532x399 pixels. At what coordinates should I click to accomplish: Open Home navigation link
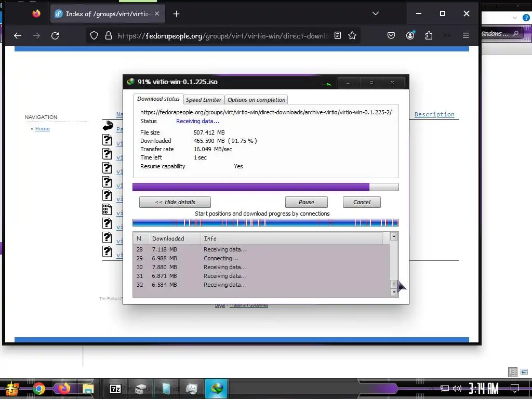point(43,129)
